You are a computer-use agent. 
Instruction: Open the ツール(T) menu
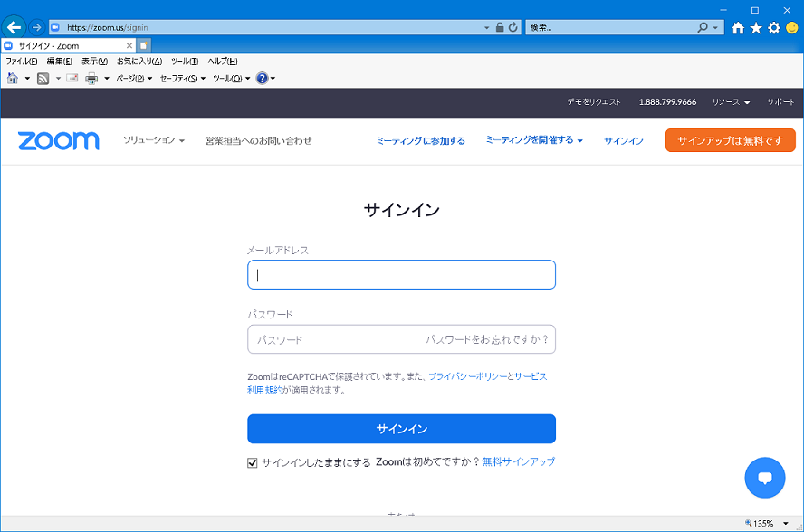(x=185, y=61)
